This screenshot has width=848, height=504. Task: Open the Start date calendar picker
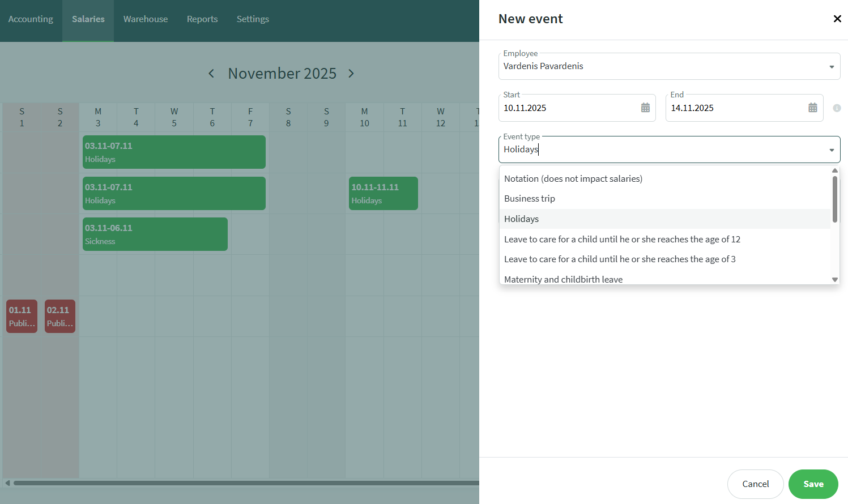[x=645, y=108]
